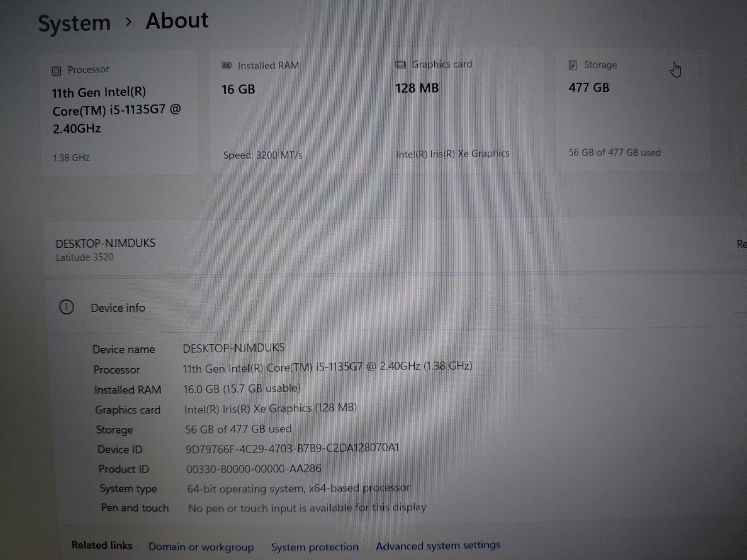The width and height of the screenshot is (747, 560).
Task: Select the Graphics card 128 MB card
Action: click(464, 110)
